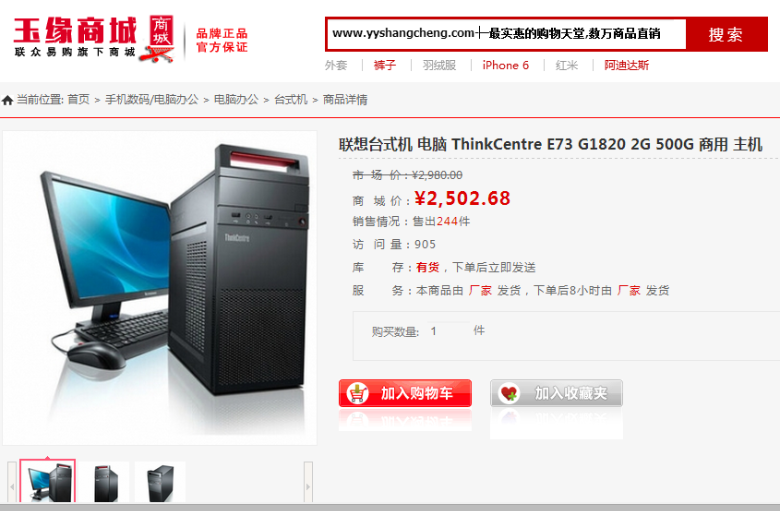
Task: Focus the site search input box
Action: coord(506,34)
